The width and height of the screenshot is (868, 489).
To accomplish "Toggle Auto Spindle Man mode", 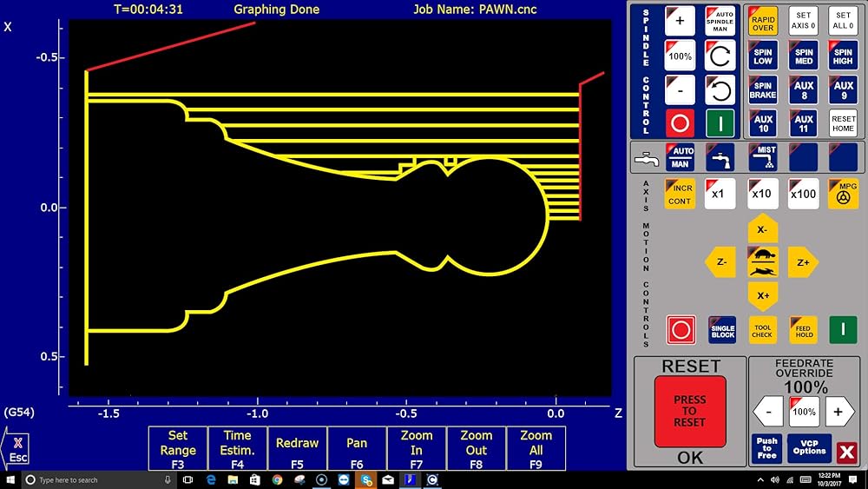I will pyautogui.click(x=720, y=21).
